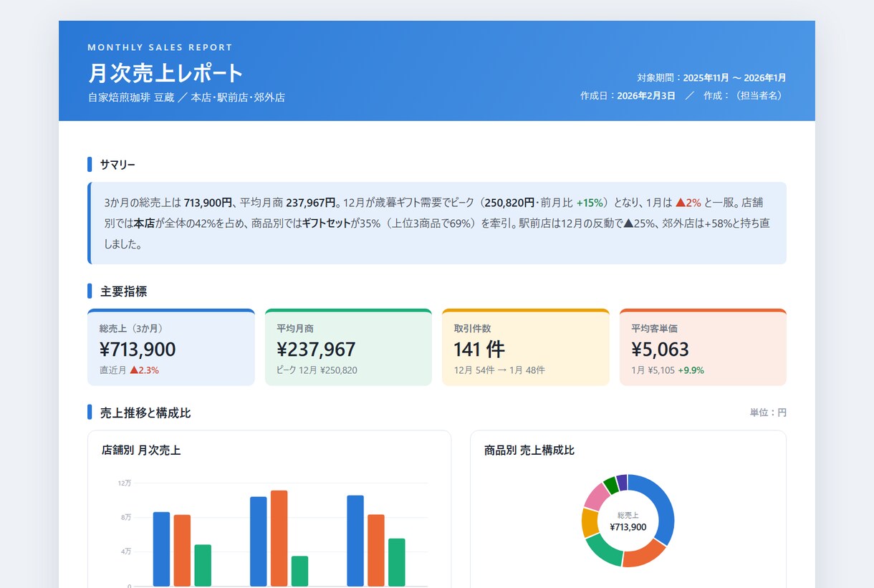This screenshot has height=588, width=874.
Task: Click the ¥237,967 value in the 平均月商 card
Action: tap(316, 350)
